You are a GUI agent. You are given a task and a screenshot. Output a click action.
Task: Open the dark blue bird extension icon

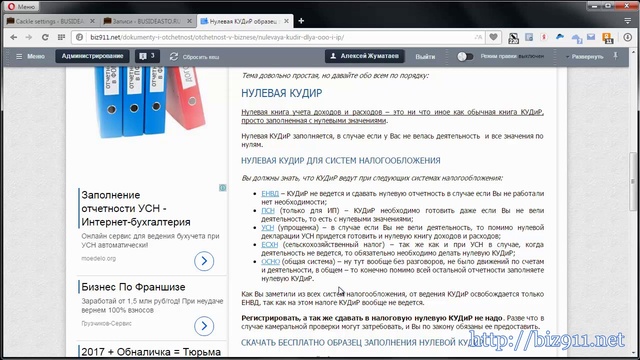[x=560, y=37]
